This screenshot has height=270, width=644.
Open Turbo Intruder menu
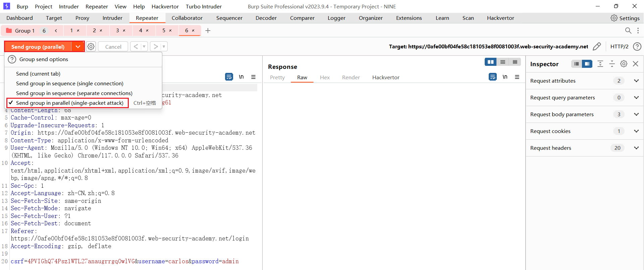coord(204,6)
